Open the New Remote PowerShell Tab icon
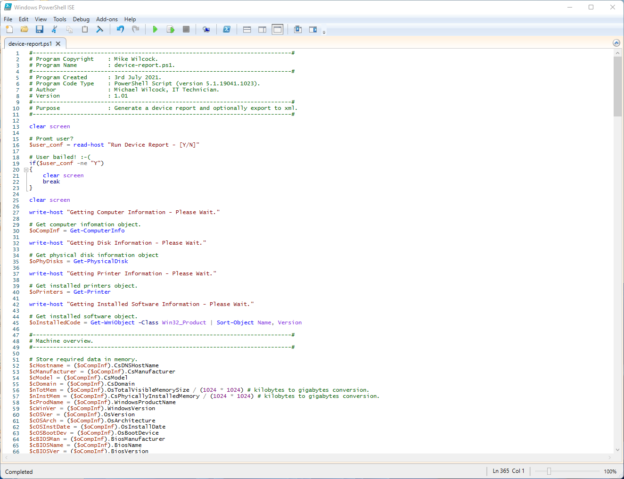 click(x=207, y=30)
